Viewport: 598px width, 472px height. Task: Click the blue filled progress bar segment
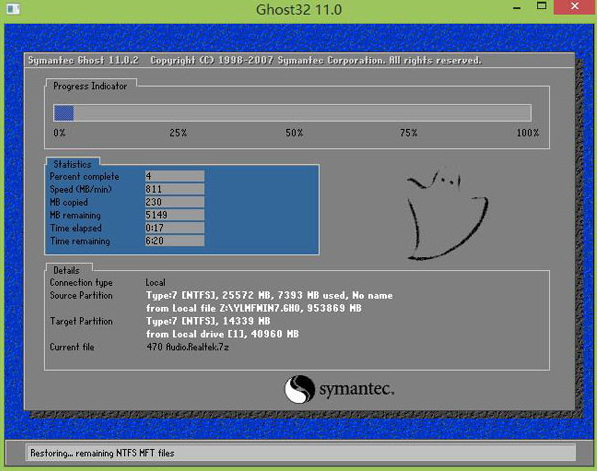[64, 113]
